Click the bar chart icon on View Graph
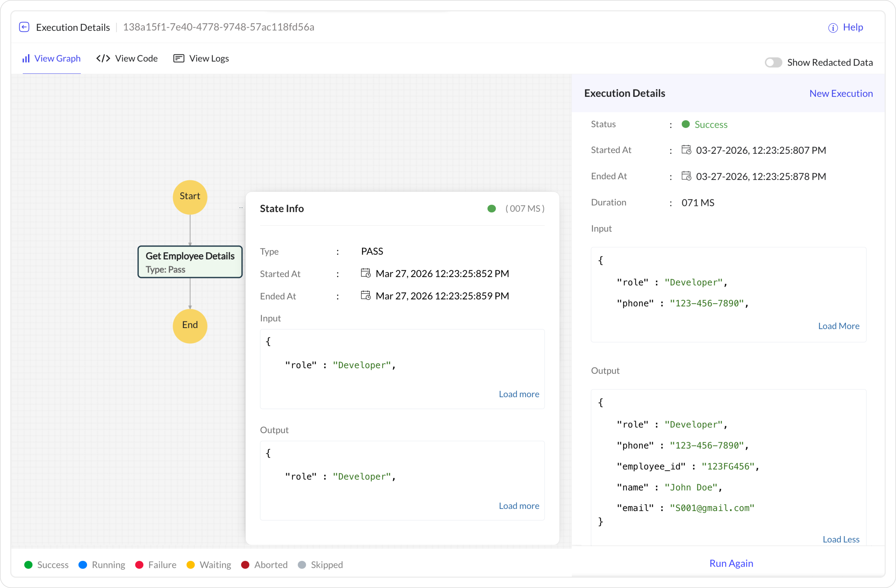Viewport: 896px width, 588px height. click(x=26, y=59)
